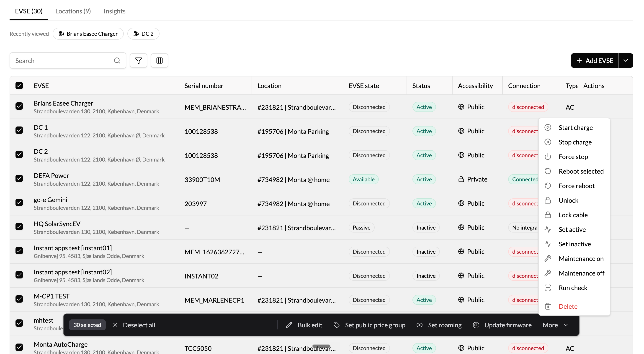Viewport: 644px width, 354px height.
Task: Expand the Add EVSE dropdown arrow
Action: click(626, 61)
